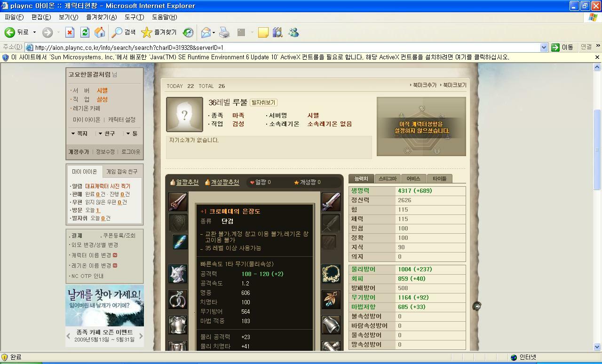Open the address bar URL dropdown arrow
Viewport: 602px width, 364px height.
click(x=544, y=47)
